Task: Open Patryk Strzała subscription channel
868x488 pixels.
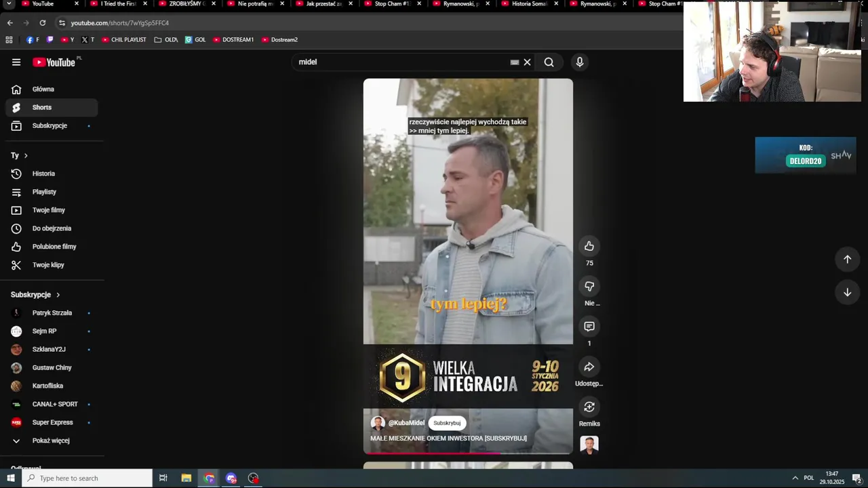Action: 52,313
